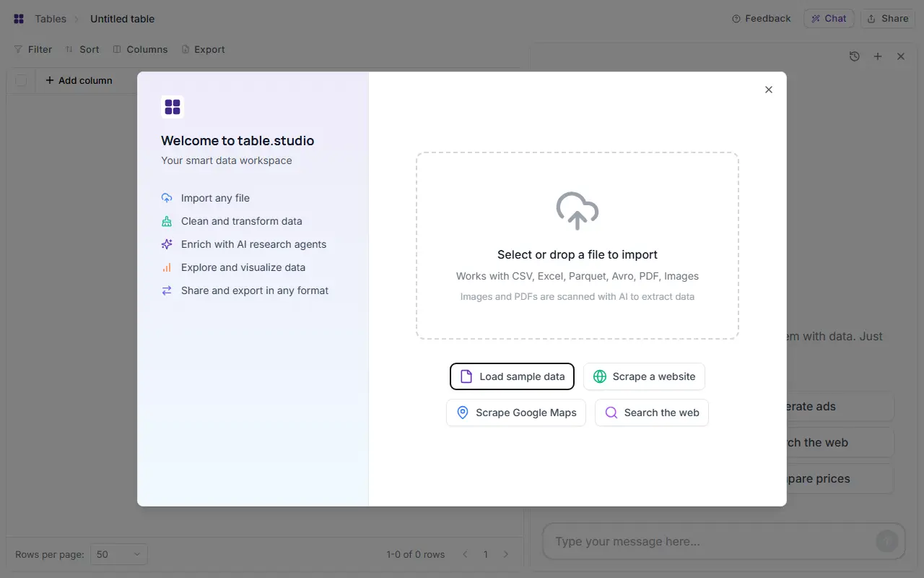This screenshot has width=924, height=578.
Task: Open the Sort options
Action: 82,49
